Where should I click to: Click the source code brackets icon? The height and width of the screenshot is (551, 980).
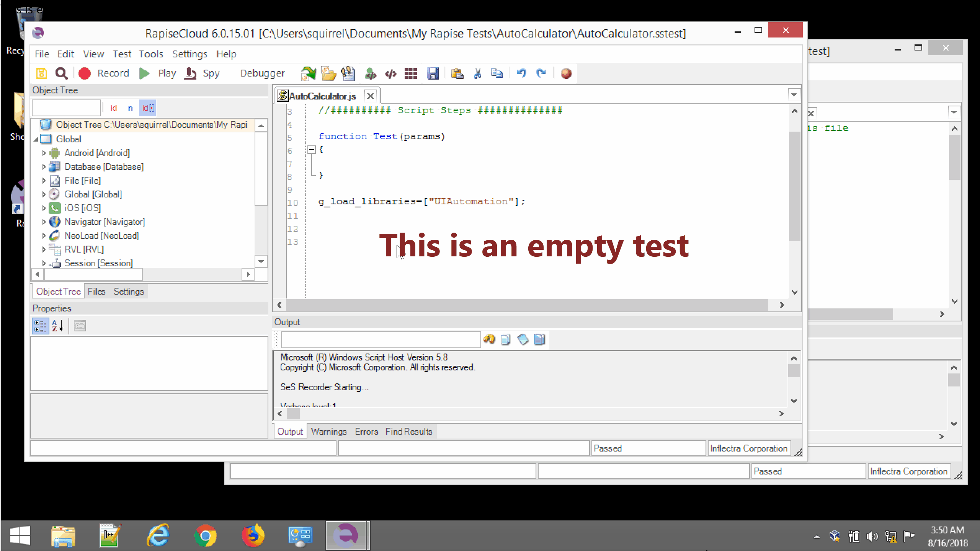(390, 73)
